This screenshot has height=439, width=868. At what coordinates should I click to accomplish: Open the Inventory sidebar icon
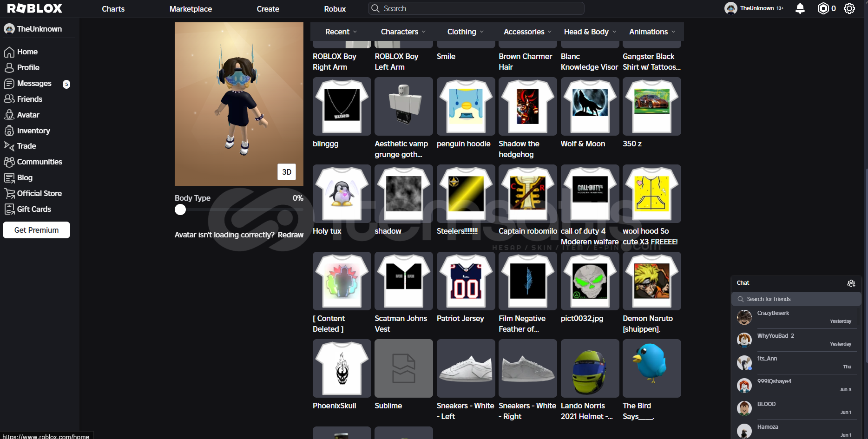coord(9,131)
